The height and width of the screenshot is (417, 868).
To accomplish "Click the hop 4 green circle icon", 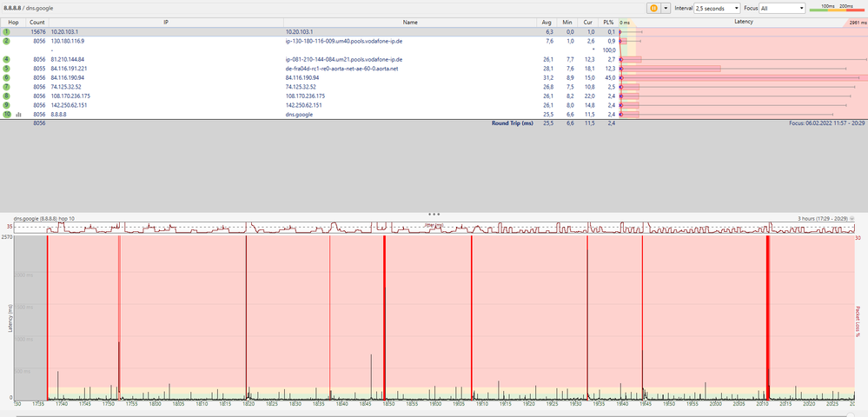I will tap(7, 59).
